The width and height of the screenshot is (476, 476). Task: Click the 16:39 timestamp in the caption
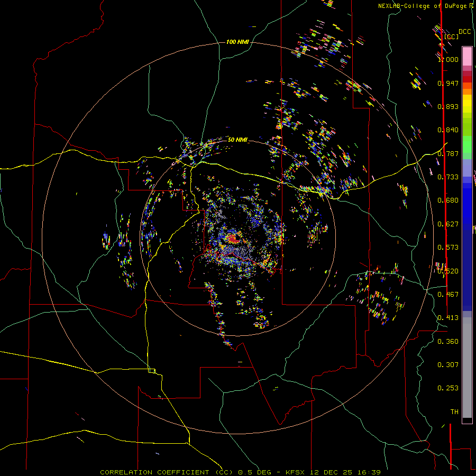pos(369,472)
